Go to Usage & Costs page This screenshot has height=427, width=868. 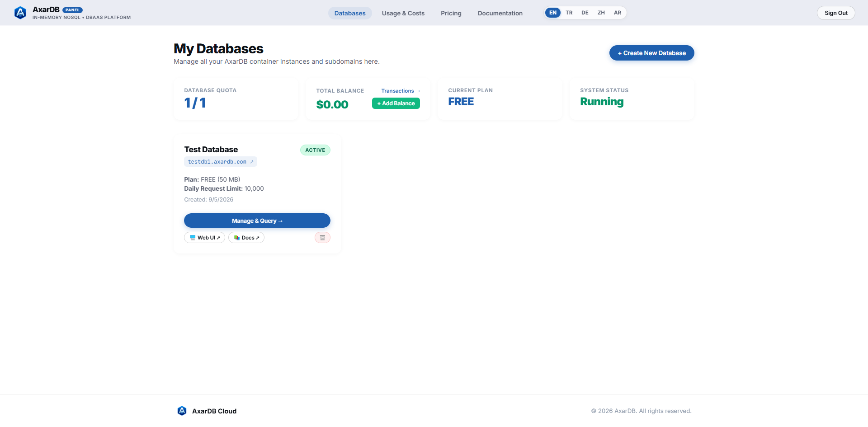(403, 13)
